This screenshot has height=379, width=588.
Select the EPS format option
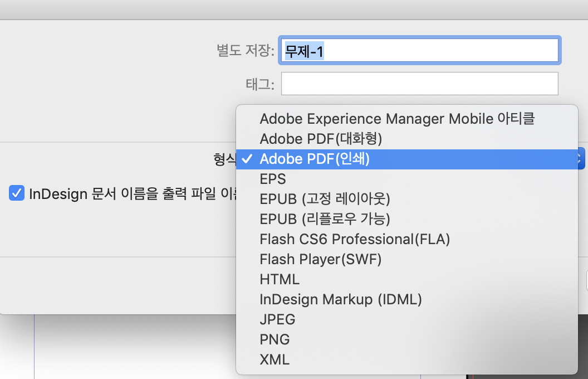pyautogui.click(x=272, y=179)
